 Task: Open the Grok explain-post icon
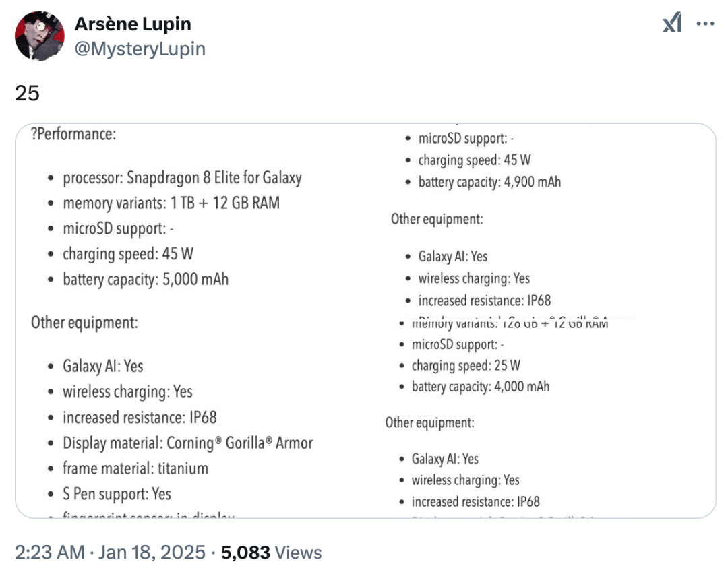coord(671,24)
